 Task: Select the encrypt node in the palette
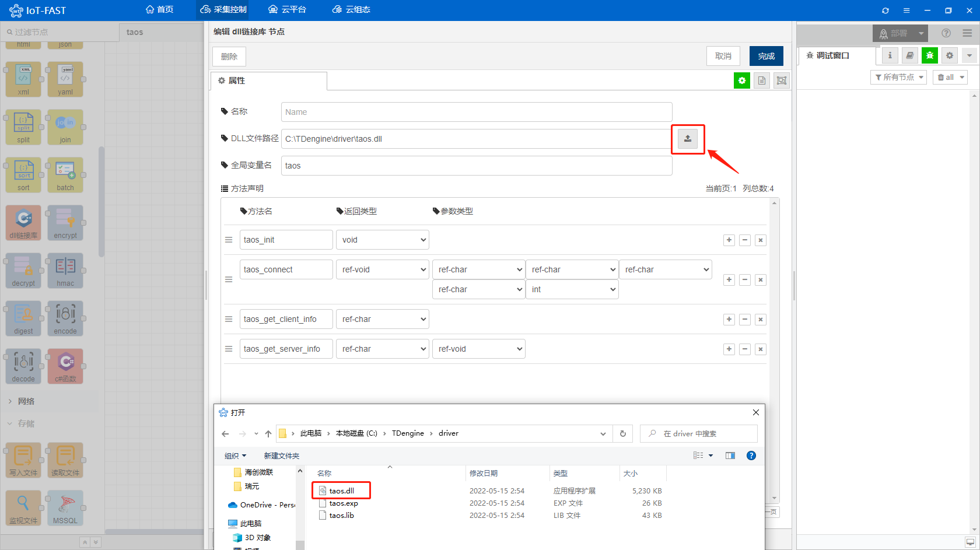[65, 223]
